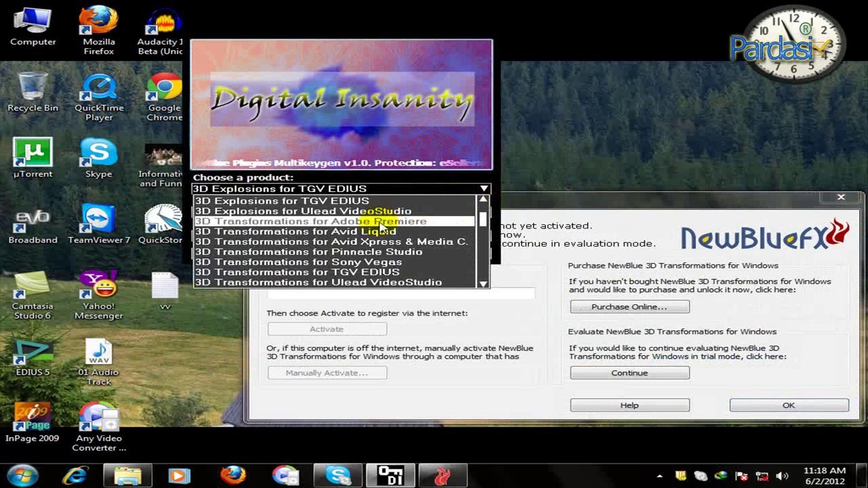Open the Recycle Bin
Image resolution: width=868 pixels, height=488 pixels.
(x=33, y=93)
